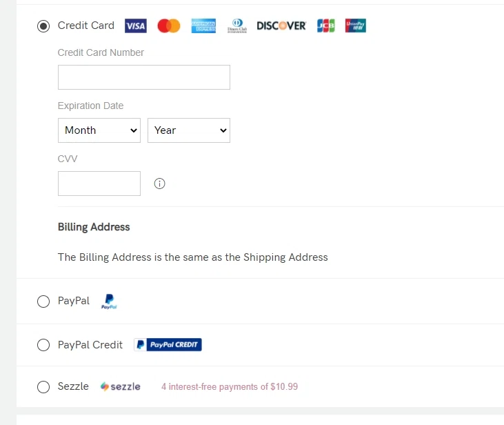This screenshot has height=425, width=504.
Task: Select the PayPal payment option
Action: pyautogui.click(x=43, y=302)
